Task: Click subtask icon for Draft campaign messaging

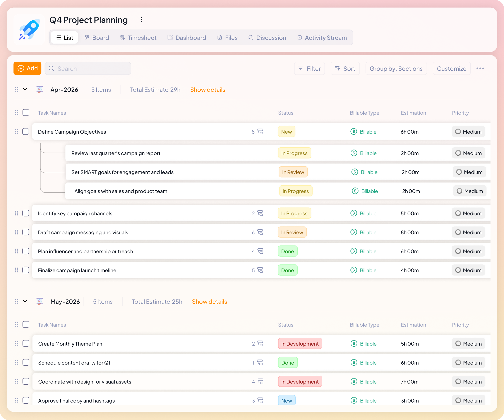Action: (x=261, y=232)
